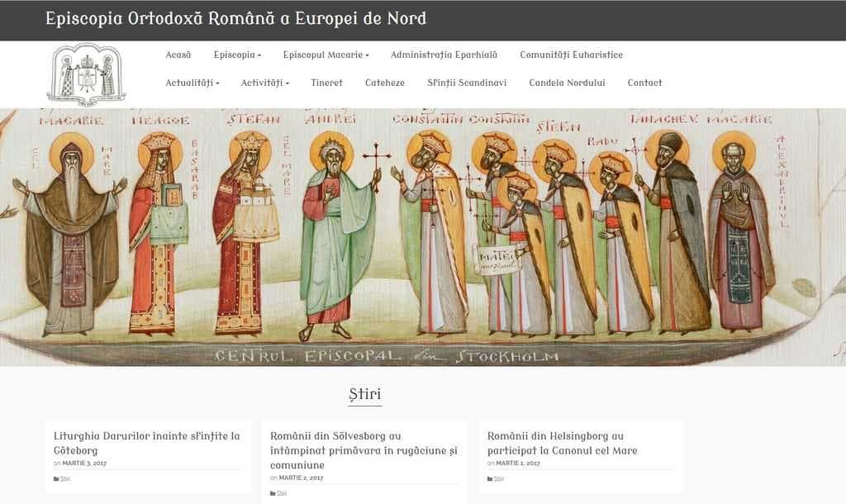Open article Românii din Helsingborg Canonul cel Mare
846x504 pixels.
[x=562, y=443]
